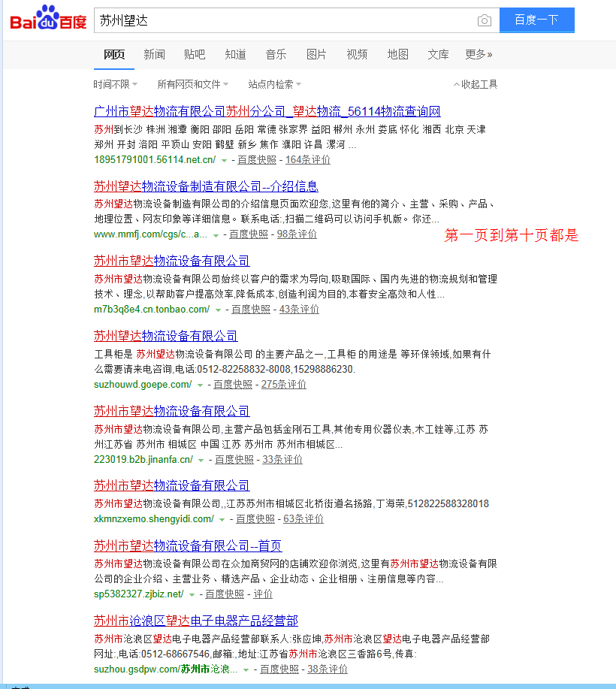This screenshot has width=616, height=689.
Task: Switch to the 图片 tab
Action: (316, 55)
